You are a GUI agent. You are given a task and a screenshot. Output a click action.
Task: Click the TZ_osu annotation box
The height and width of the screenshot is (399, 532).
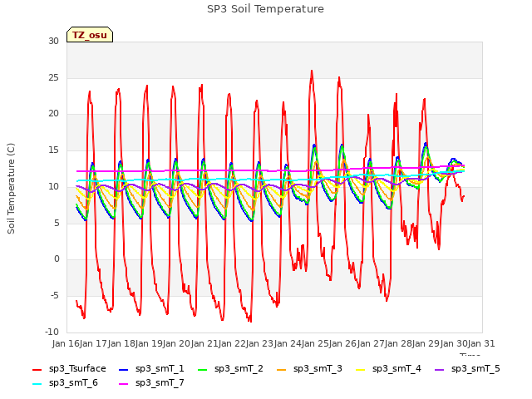[90, 35]
